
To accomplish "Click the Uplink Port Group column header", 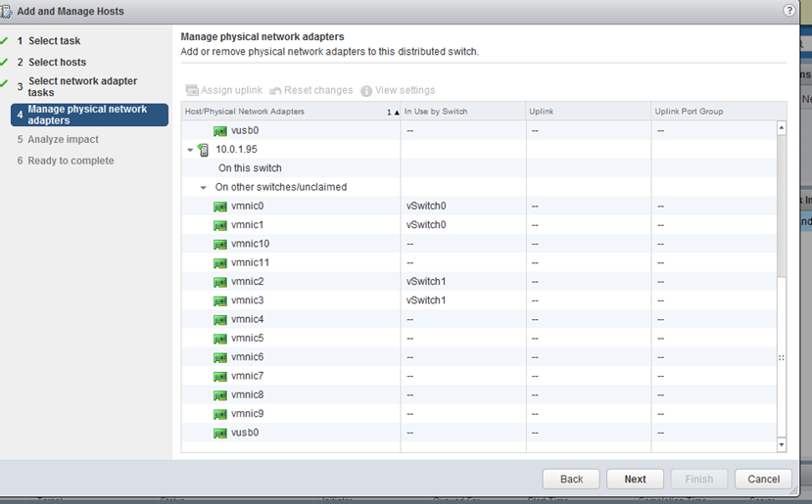I will click(x=719, y=112).
